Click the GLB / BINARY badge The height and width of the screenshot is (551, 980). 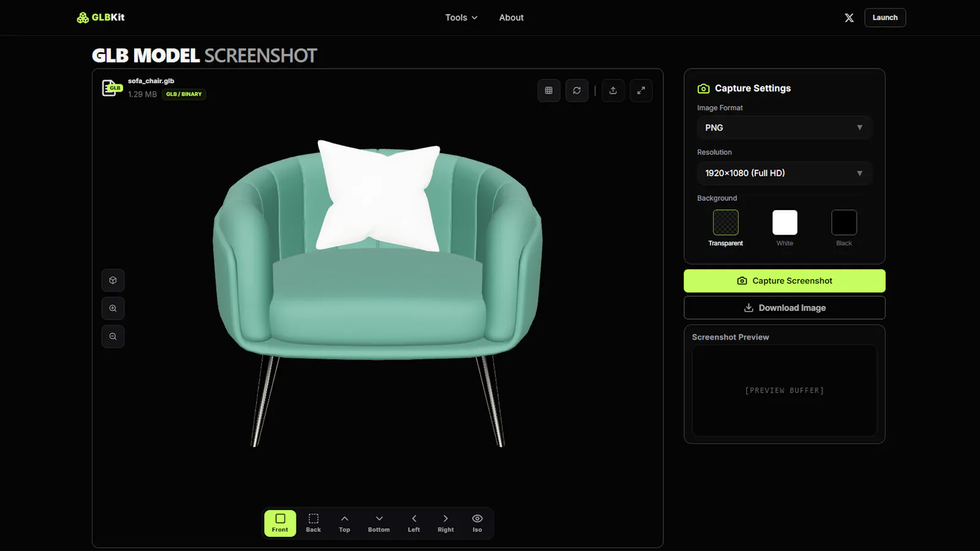pyautogui.click(x=184, y=94)
